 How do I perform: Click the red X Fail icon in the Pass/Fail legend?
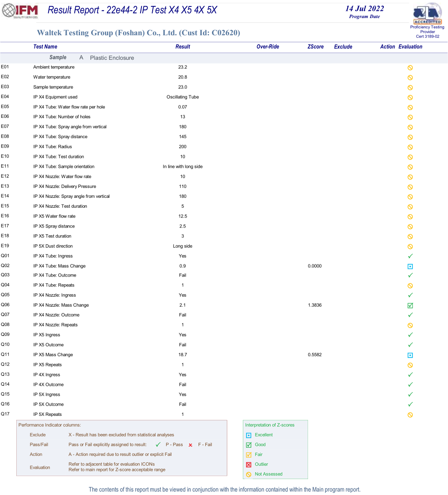tap(190, 445)
